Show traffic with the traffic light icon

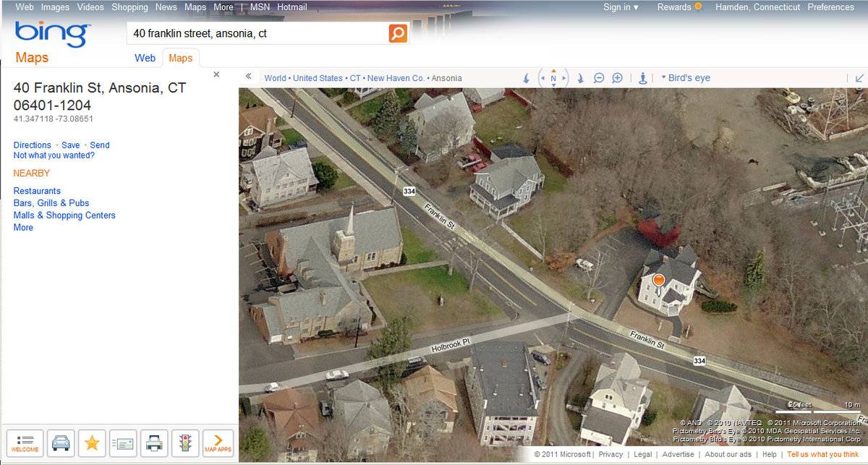[185, 443]
